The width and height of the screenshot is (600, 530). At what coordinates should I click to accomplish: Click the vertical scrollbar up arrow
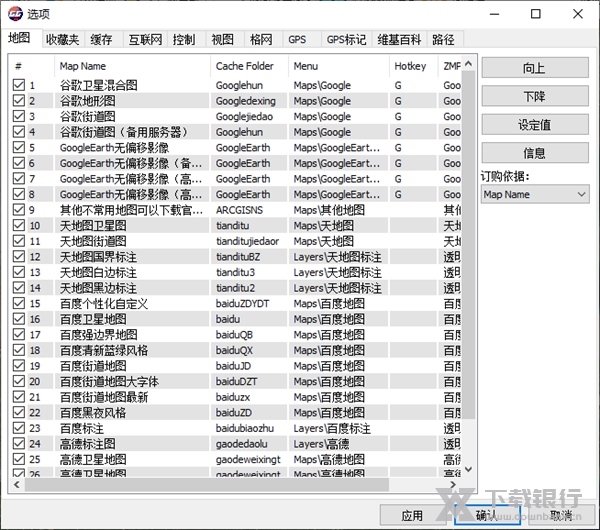point(468,64)
